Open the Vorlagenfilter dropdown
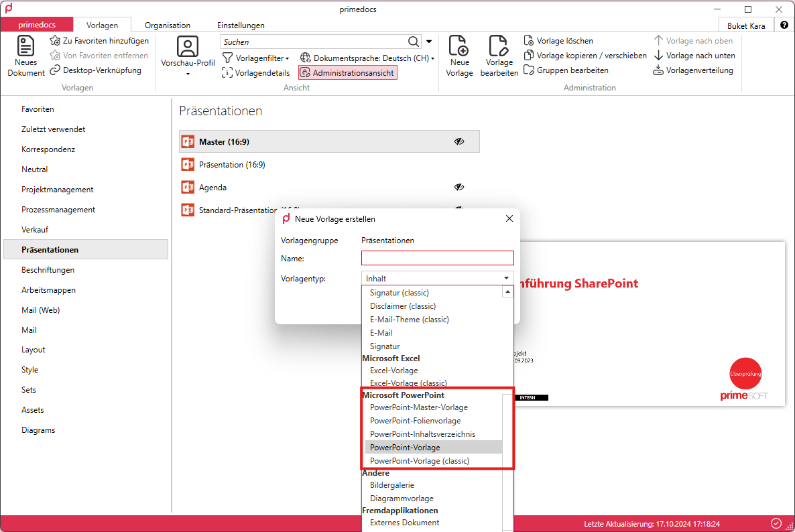The width and height of the screenshot is (795, 532). [256, 58]
